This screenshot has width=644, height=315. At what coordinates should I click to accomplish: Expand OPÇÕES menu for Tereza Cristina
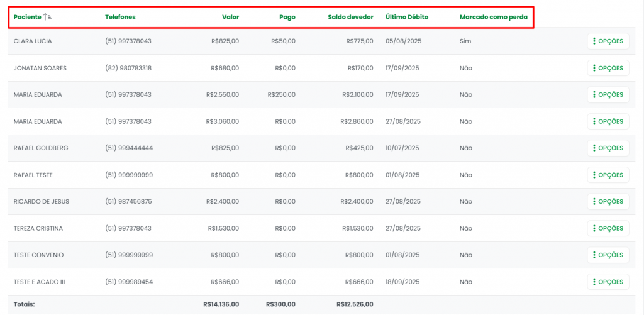(x=608, y=228)
